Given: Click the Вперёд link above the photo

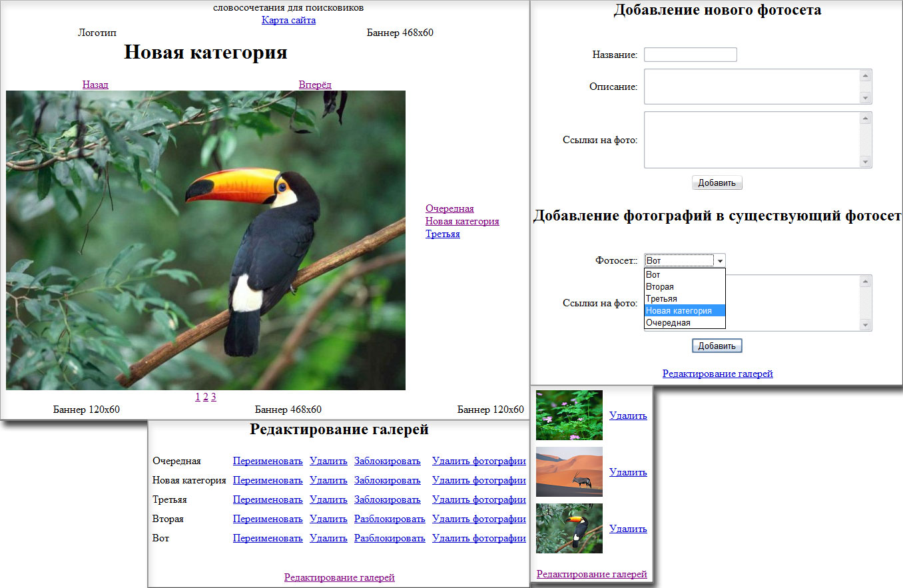Looking at the screenshot, I should [x=314, y=85].
